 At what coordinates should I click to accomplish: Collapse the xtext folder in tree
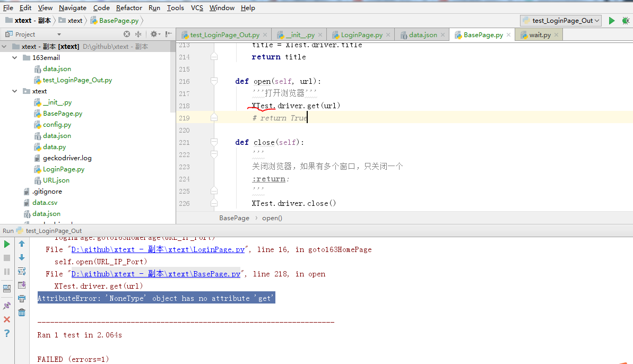click(x=15, y=91)
